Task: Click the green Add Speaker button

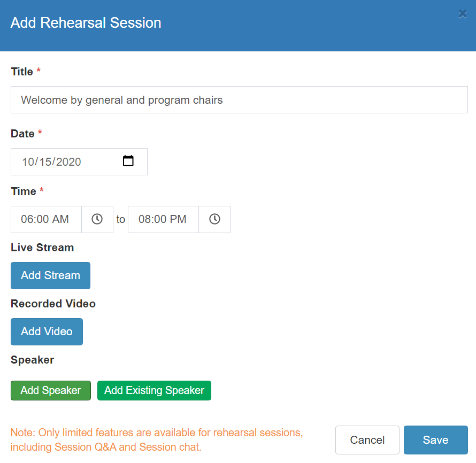Action: (51, 390)
